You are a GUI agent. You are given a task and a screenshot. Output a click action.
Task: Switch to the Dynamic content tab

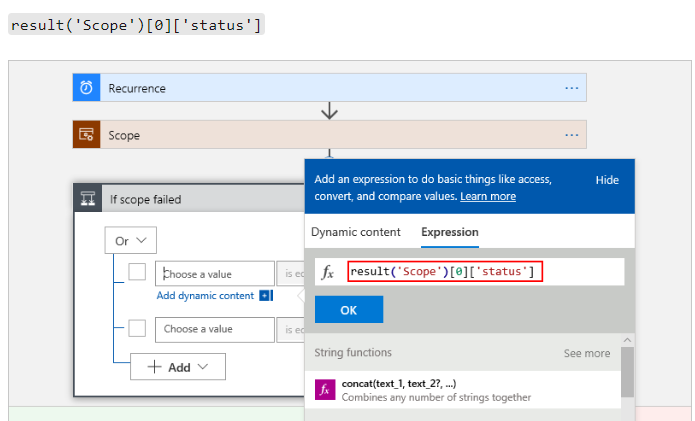[355, 232]
